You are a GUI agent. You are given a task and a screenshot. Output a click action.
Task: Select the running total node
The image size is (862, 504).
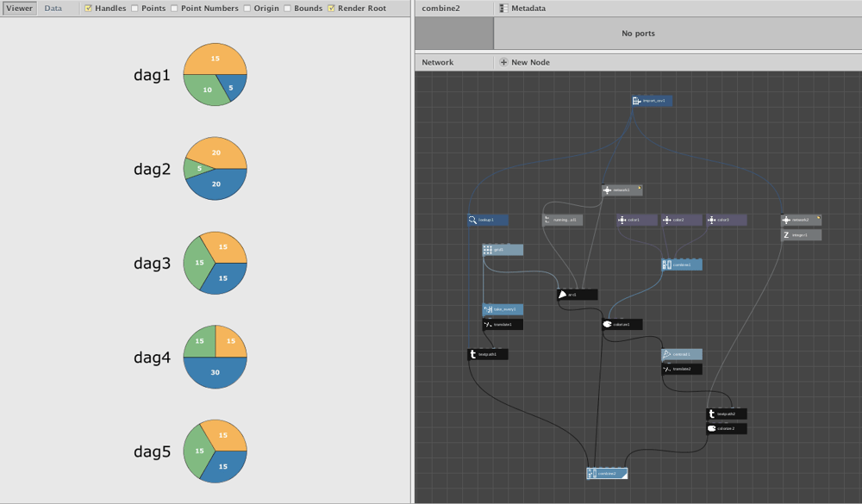[x=562, y=220]
